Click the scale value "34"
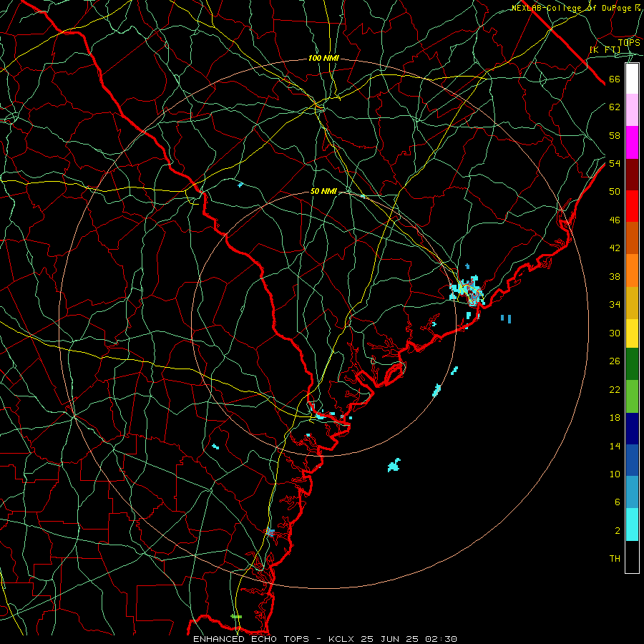The height and width of the screenshot is (644, 644). pos(615,305)
